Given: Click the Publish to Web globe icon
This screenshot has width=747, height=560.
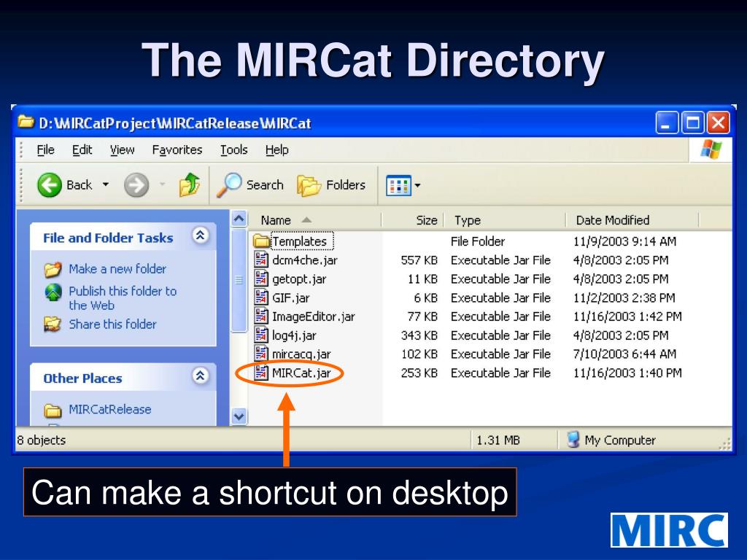Looking at the screenshot, I should pos(53,292).
